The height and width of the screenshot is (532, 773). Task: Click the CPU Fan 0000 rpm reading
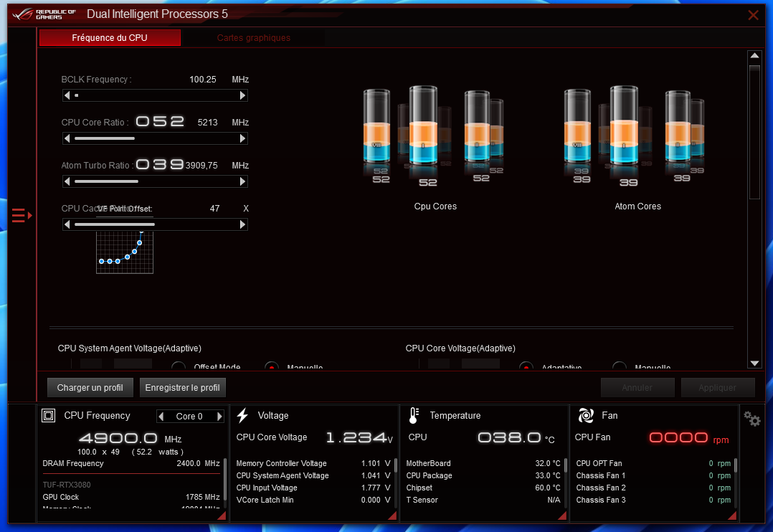point(688,438)
